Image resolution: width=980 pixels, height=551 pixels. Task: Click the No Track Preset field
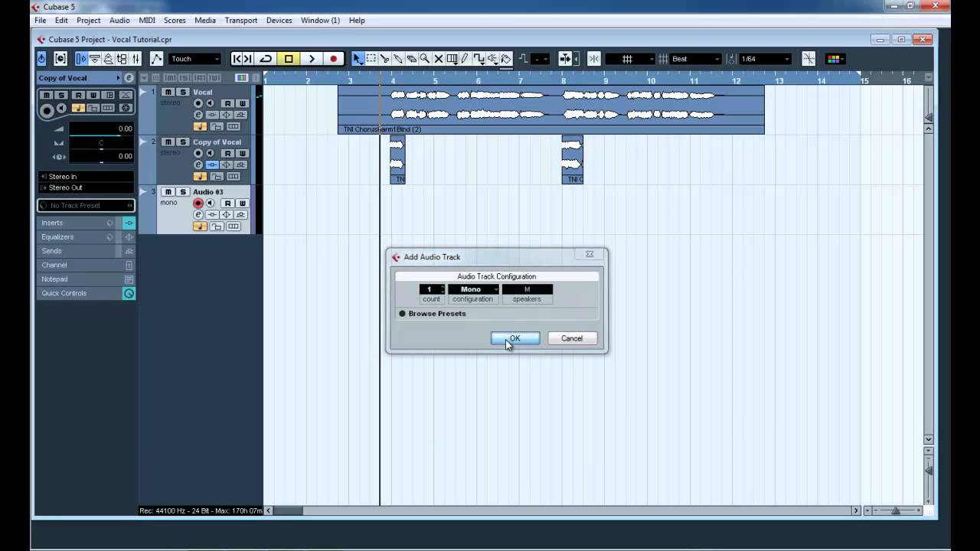tap(86, 206)
